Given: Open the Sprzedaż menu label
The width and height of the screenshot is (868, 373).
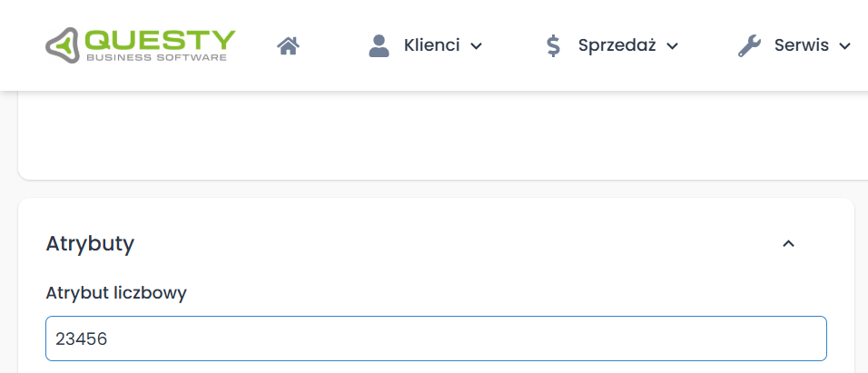Looking at the screenshot, I should click(616, 45).
